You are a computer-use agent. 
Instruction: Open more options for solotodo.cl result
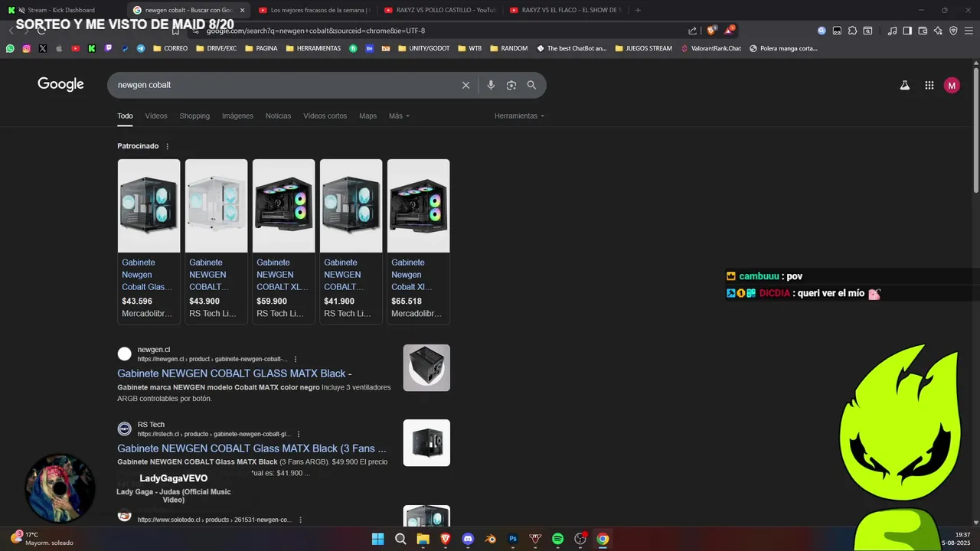[x=300, y=520]
